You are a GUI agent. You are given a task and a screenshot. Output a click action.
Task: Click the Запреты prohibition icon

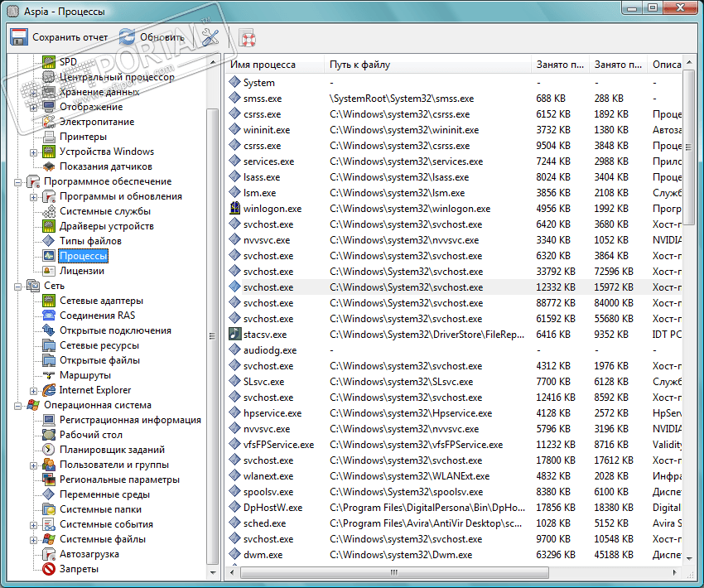tap(49, 569)
